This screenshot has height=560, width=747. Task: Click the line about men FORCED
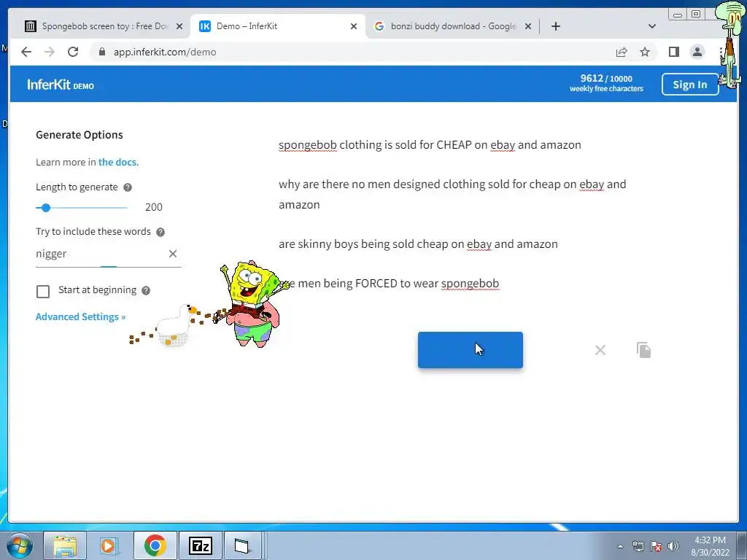389,284
